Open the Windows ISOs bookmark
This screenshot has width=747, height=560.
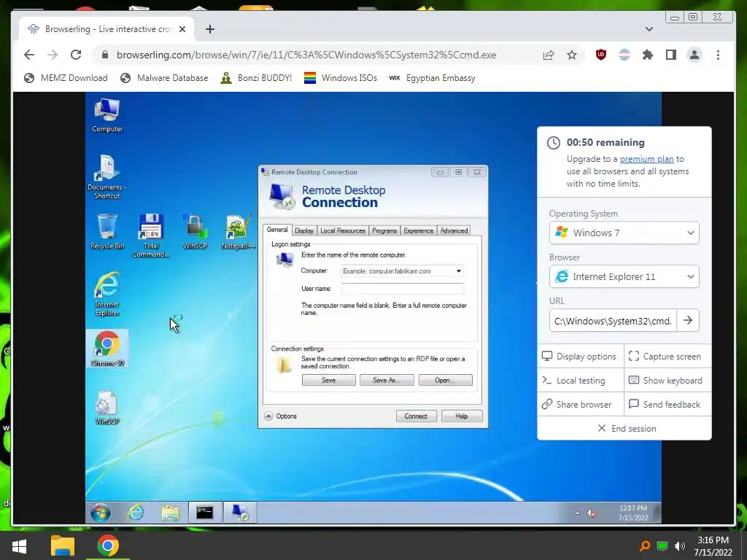click(341, 77)
